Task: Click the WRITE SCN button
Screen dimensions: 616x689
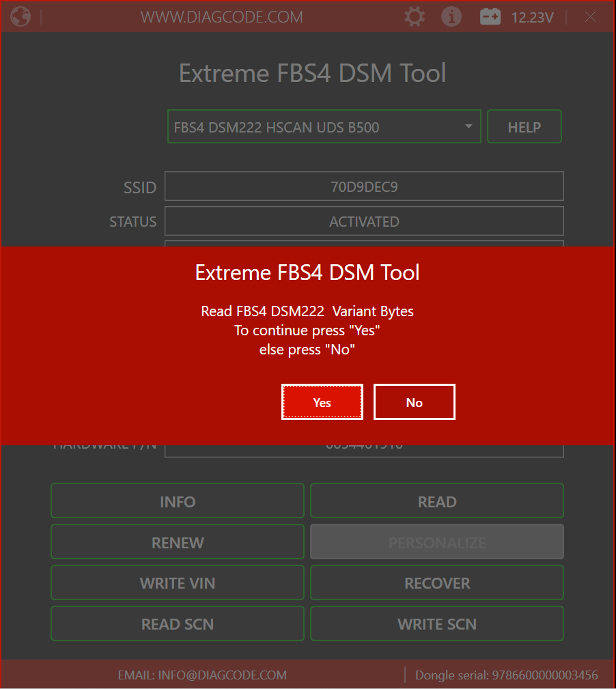Action: 437,624
